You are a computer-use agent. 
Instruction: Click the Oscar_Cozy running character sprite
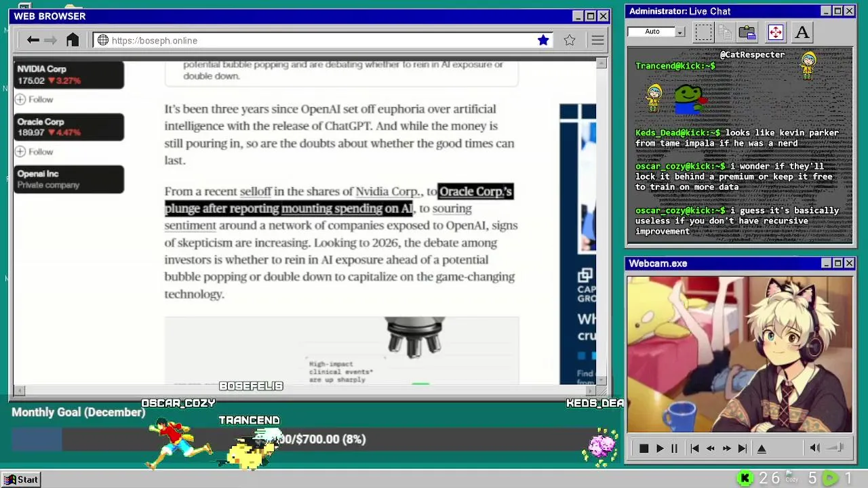pos(178,443)
